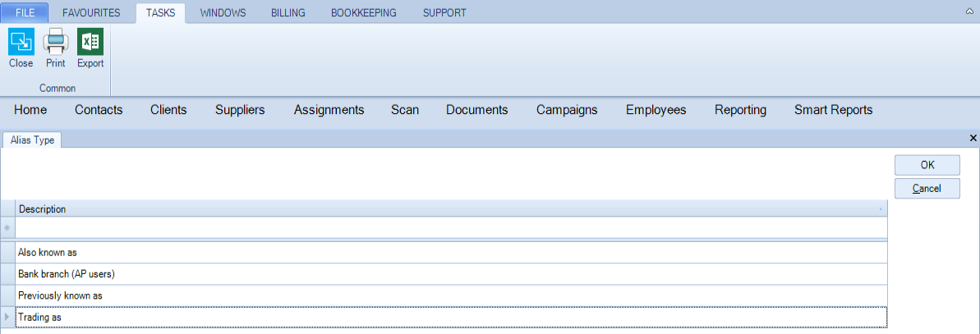Open the Documents section
Screen dimensions: 980x334
click(x=477, y=110)
